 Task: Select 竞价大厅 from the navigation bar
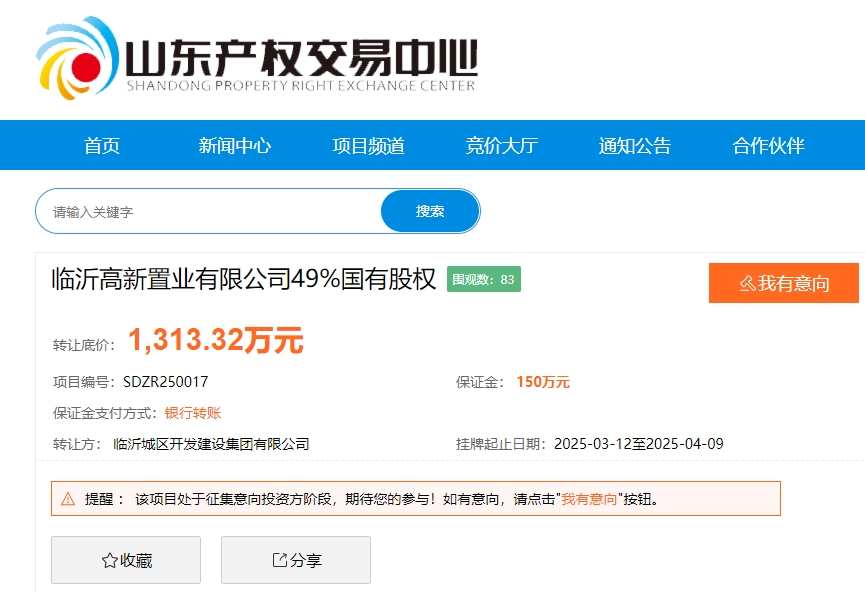502,146
